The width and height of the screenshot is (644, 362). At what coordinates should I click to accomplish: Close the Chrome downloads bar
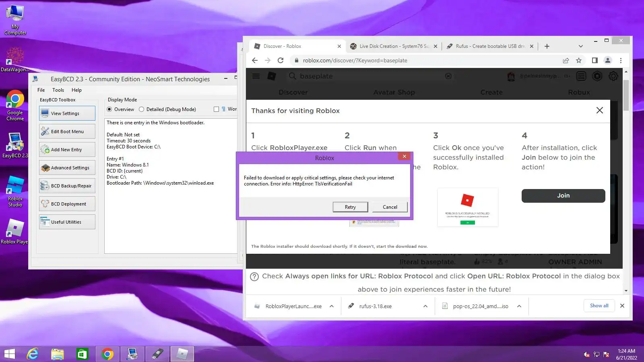click(622, 306)
